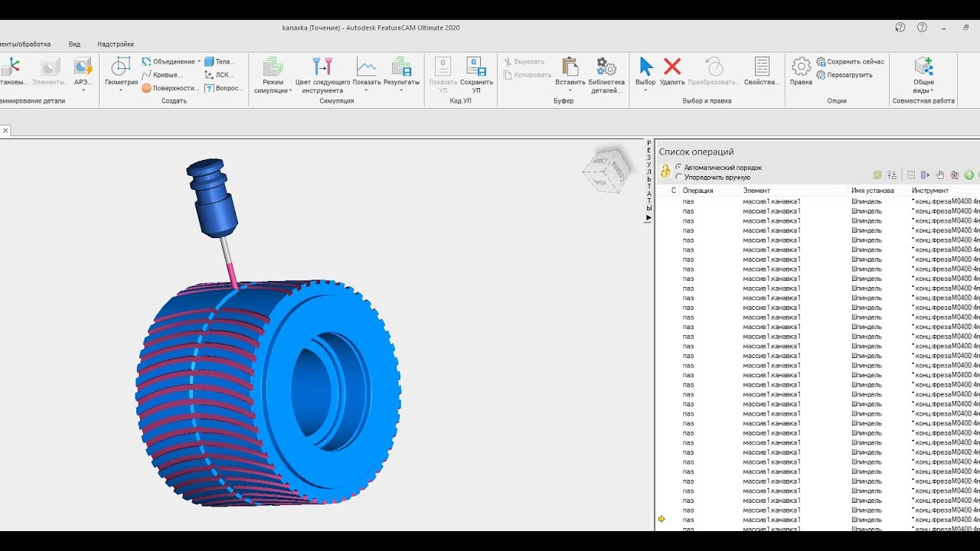Click the sort options icon in operations toolbar
Screen dimensions: 980x551
click(891, 175)
